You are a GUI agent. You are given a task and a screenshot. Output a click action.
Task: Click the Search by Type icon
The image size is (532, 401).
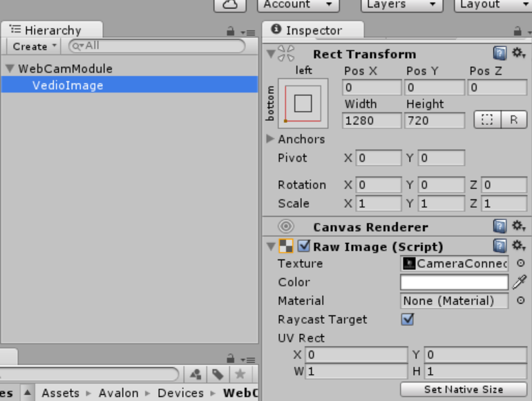pos(196,374)
